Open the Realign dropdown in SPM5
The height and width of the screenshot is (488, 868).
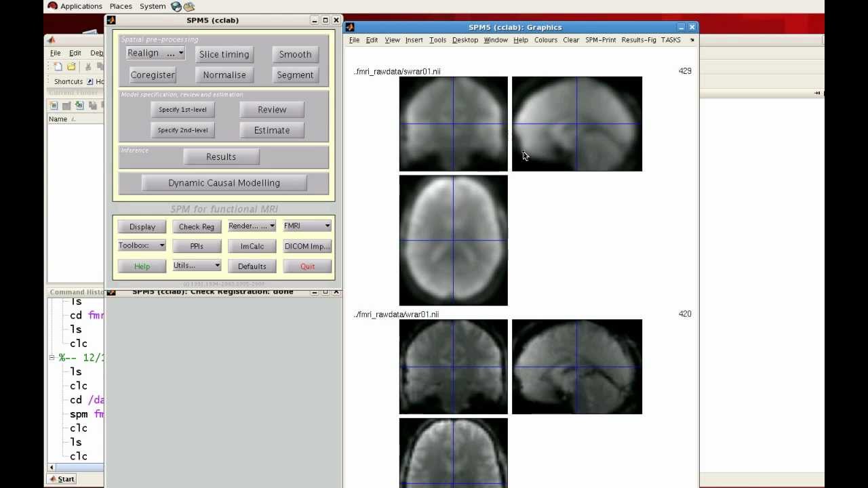(x=155, y=53)
